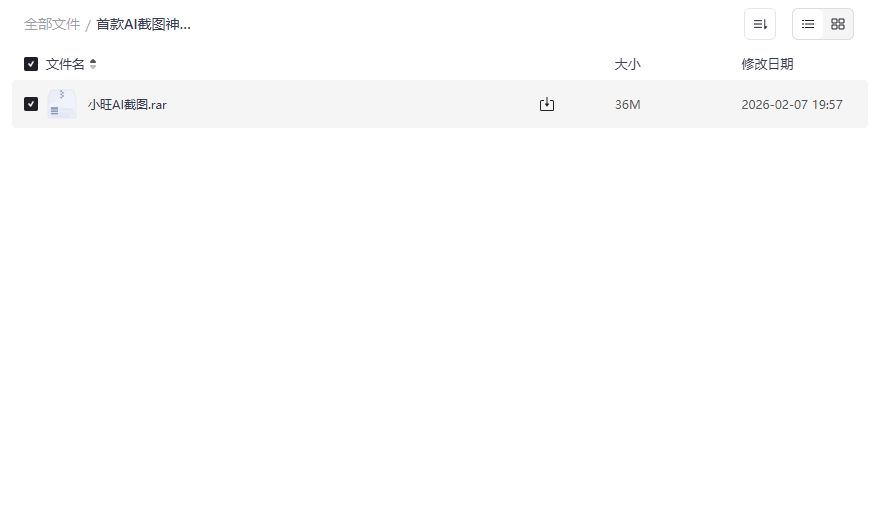The width and height of the screenshot is (878, 519).
Task: Switch to grid view layout
Action: point(838,24)
